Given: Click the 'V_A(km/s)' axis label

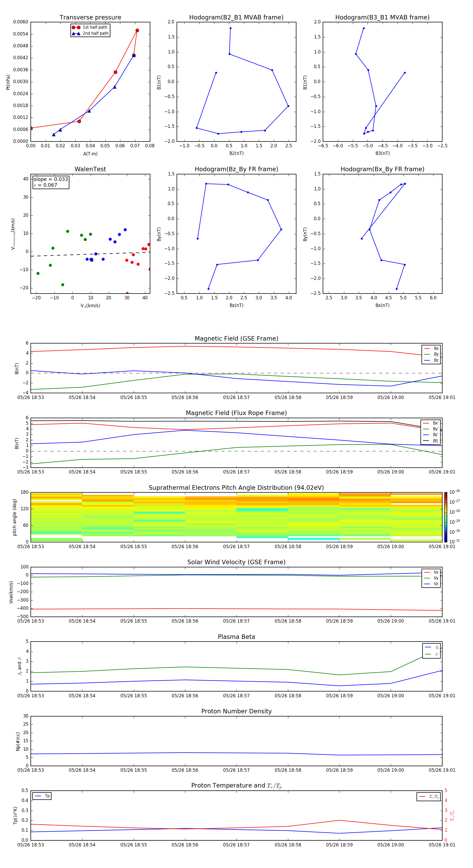Looking at the screenshot, I should 90,306.
